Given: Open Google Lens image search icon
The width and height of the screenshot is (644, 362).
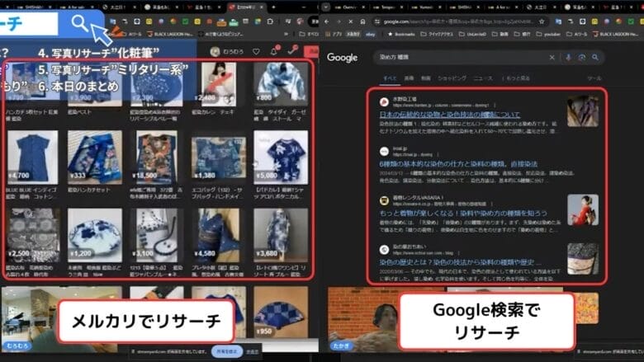Looking at the screenshot, I should (x=581, y=58).
